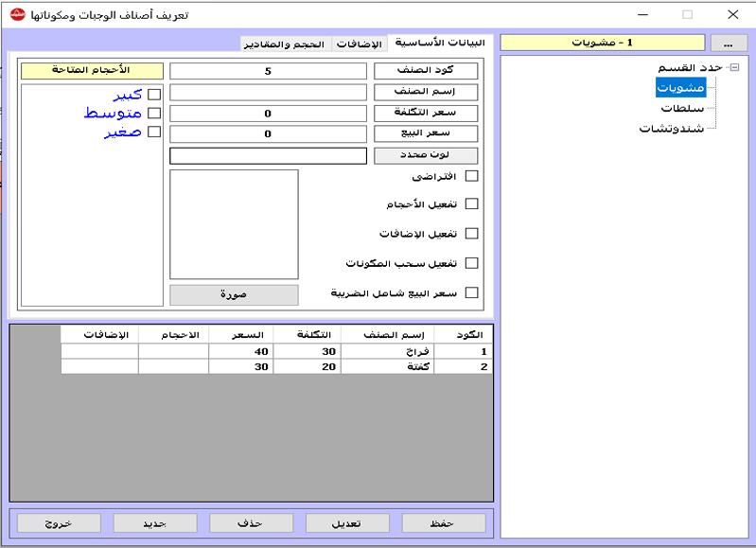Minimize the window

(x=642, y=14)
